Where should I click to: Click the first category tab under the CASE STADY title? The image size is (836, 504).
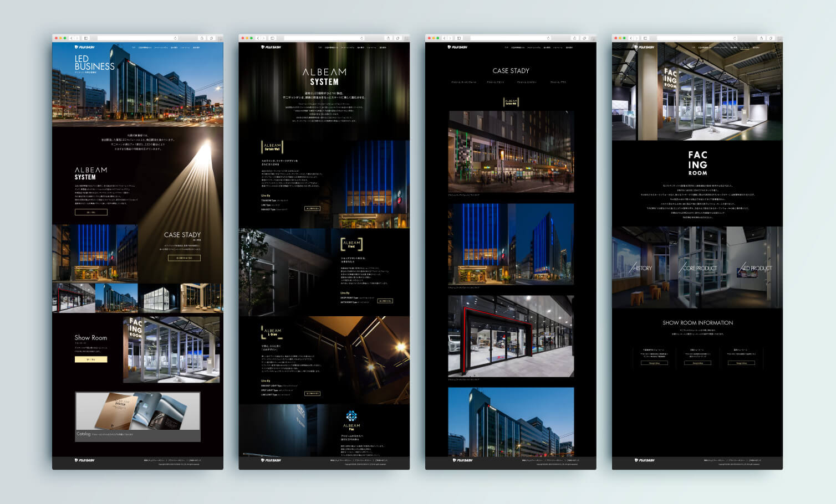[463, 83]
